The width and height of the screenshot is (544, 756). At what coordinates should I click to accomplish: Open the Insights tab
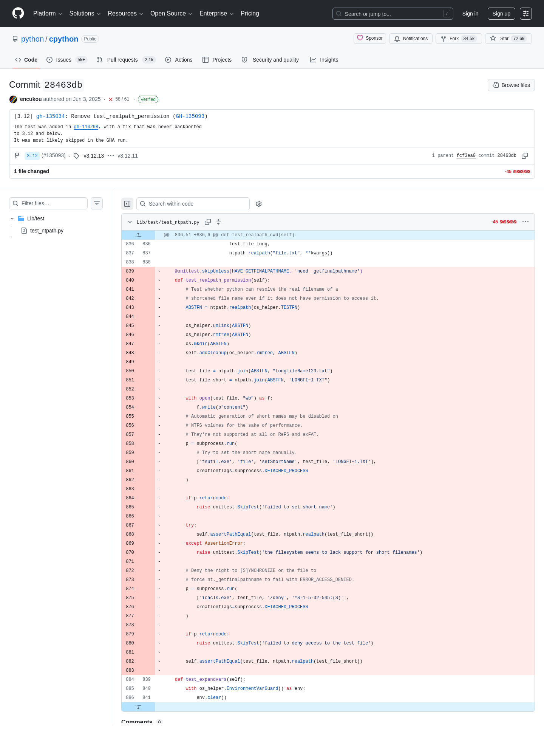pos(324,60)
